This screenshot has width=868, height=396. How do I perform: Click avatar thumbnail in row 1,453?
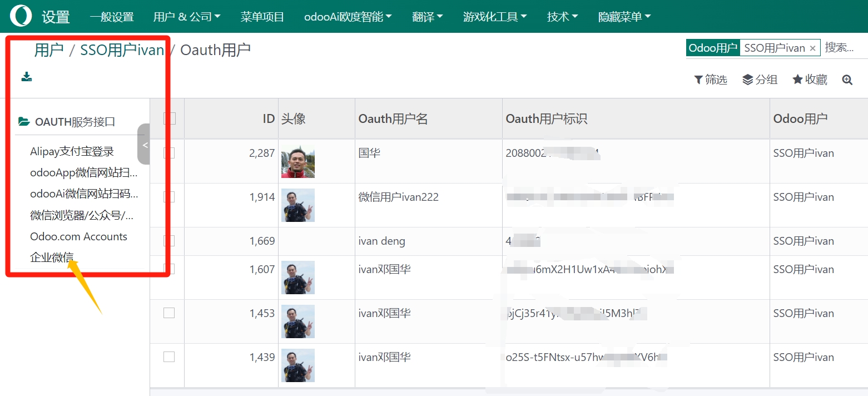[298, 321]
